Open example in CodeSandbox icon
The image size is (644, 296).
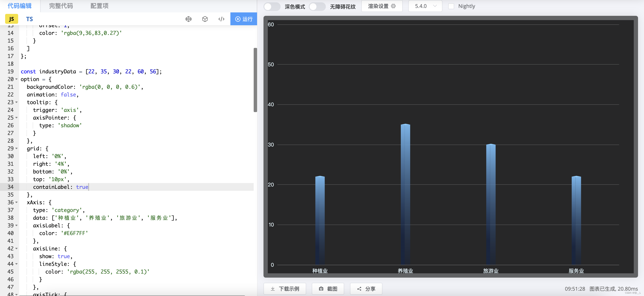(x=205, y=19)
